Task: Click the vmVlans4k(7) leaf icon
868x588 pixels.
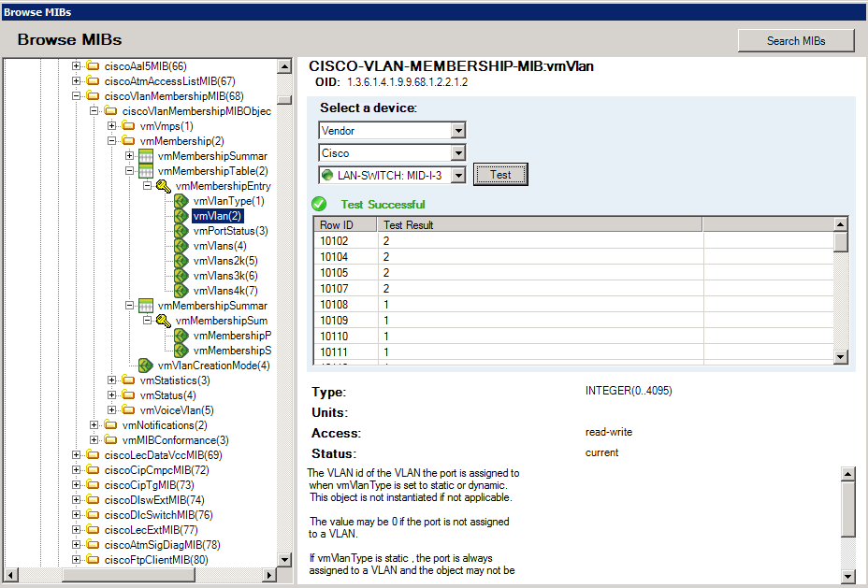Action: coord(181,291)
